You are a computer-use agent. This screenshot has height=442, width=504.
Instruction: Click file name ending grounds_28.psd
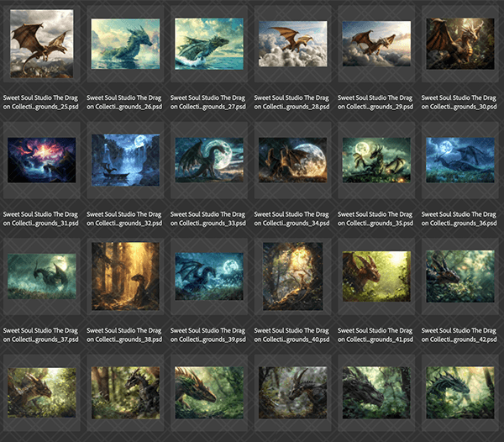291,103
